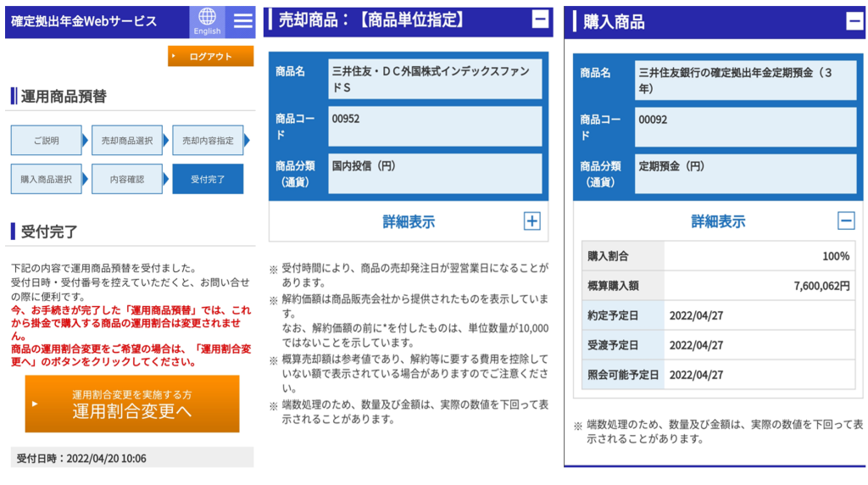
Task: Select the 内容確認 step
Action: 126,179
